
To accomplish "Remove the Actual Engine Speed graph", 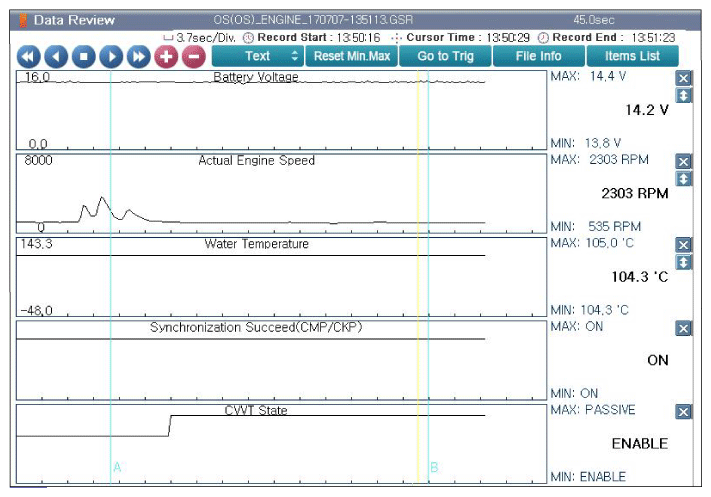I will (683, 162).
